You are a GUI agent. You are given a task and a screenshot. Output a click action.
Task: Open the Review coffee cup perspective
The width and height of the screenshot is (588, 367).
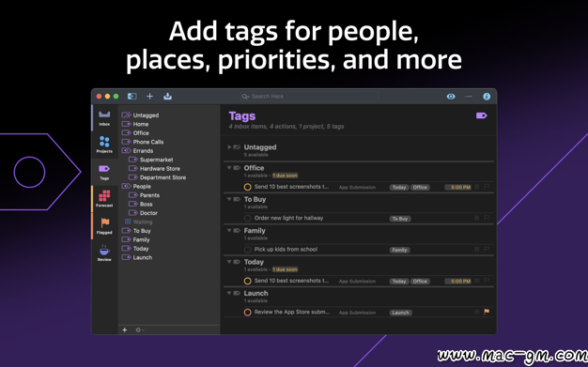tap(104, 252)
